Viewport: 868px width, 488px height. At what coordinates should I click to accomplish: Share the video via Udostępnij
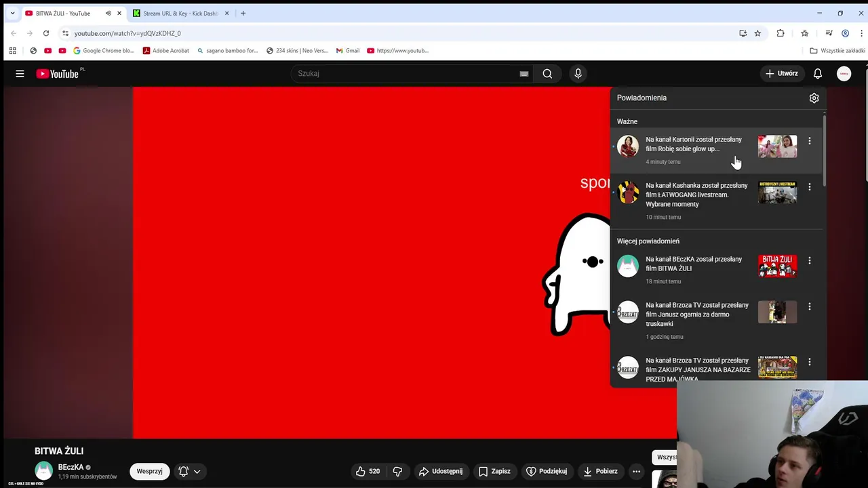pyautogui.click(x=440, y=471)
